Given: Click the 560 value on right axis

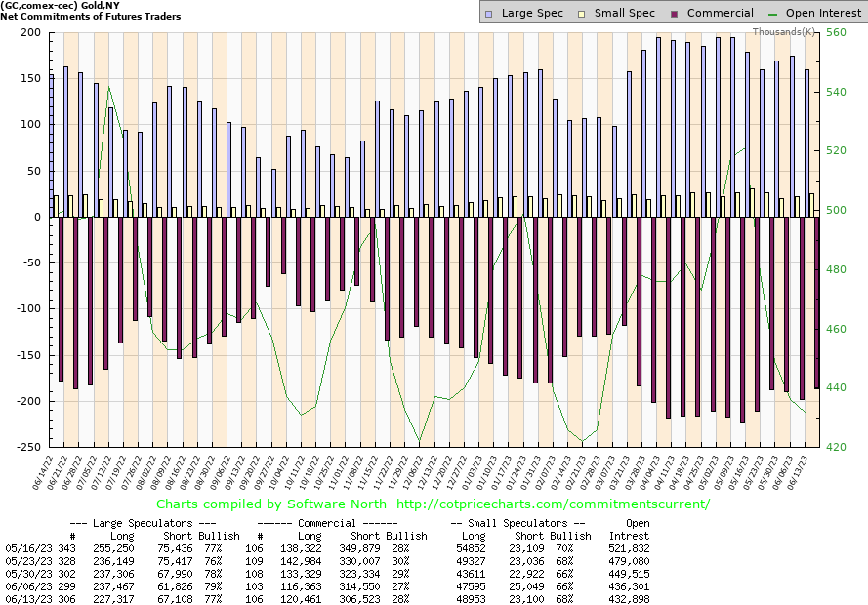Looking at the screenshot, I should click(837, 32).
